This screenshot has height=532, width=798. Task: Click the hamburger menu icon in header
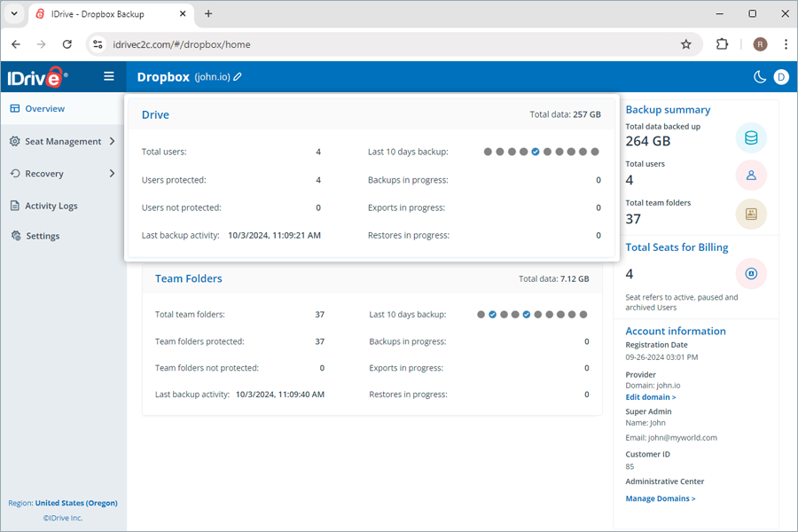tap(109, 76)
